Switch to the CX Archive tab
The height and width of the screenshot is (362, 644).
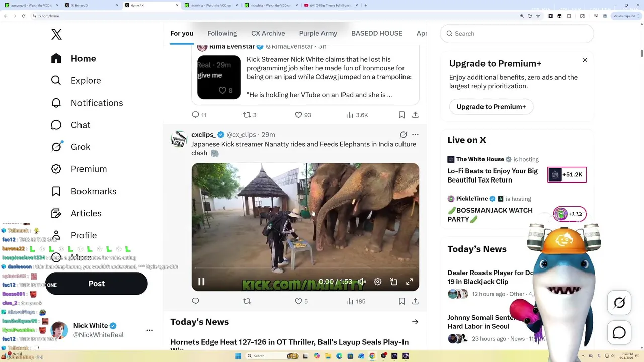pyautogui.click(x=268, y=33)
